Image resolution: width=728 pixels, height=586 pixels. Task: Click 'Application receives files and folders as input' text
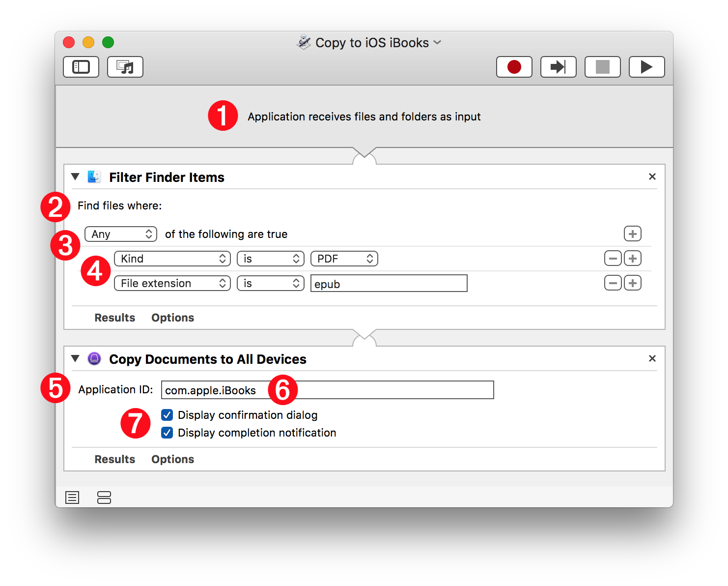click(364, 117)
